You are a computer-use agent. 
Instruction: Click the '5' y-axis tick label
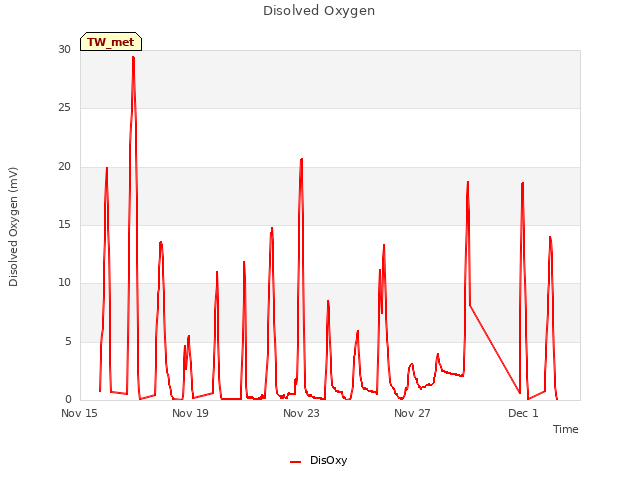[x=68, y=342]
